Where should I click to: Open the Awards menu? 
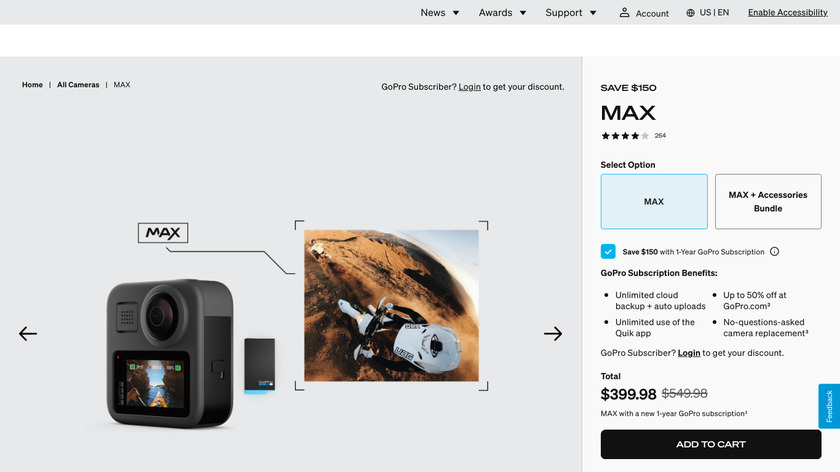click(495, 12)
